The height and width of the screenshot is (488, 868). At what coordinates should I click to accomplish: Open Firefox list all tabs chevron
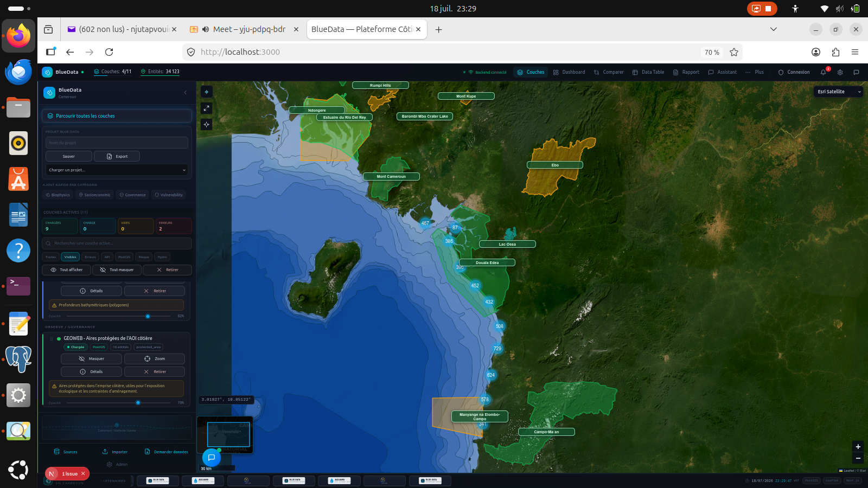774,29
